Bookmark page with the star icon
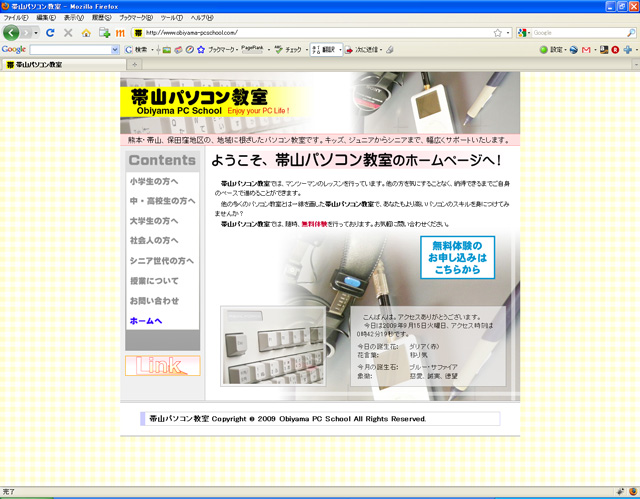Viewport: 640px width, 499px height. tap(497, 33)
